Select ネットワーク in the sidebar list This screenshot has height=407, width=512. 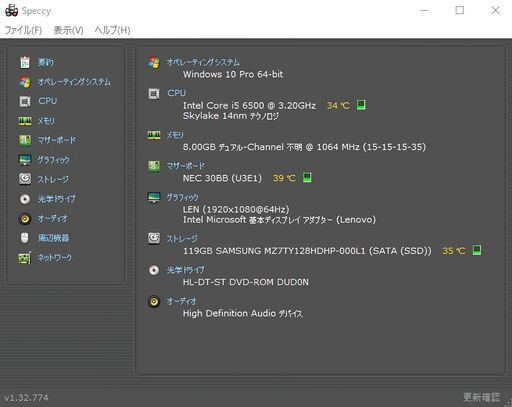point(55,258)
